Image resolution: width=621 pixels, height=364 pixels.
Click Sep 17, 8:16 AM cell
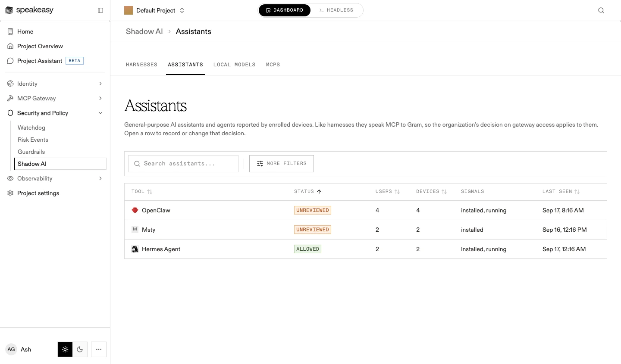coord(563,210)
